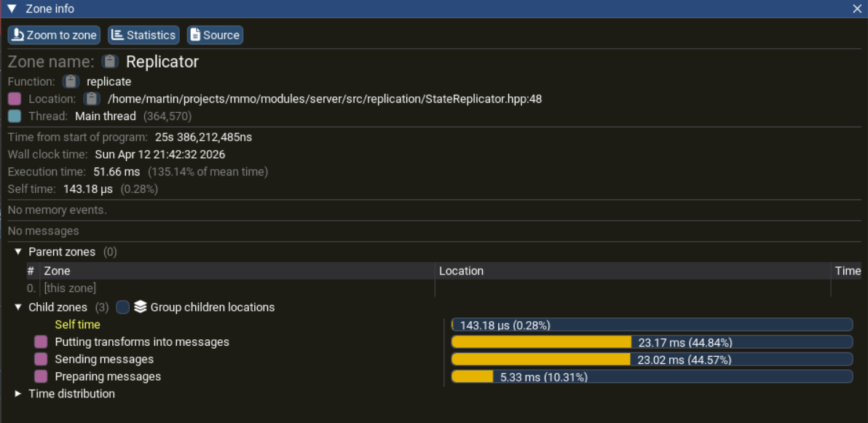Viewport: 868px width, 423px height.
Task: Click the StateReplicator.hpp:48 location path
Action: tap(325, 99)
